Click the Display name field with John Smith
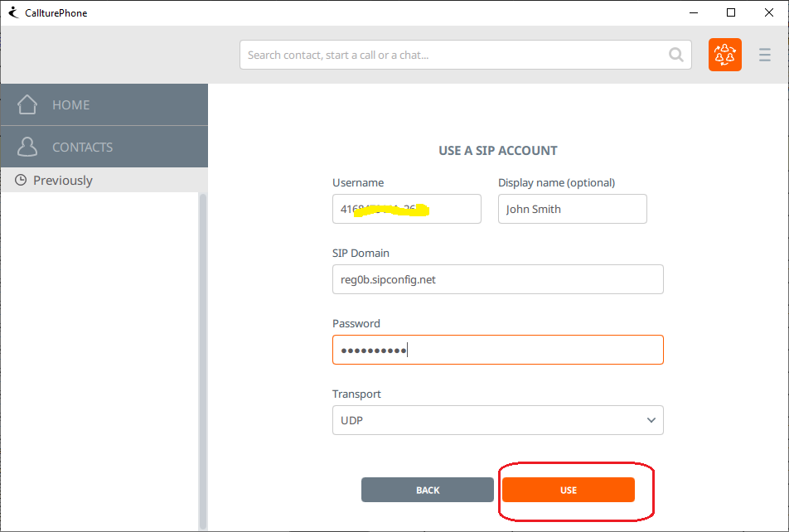789x532 pixels. click(x=572, y=209)
